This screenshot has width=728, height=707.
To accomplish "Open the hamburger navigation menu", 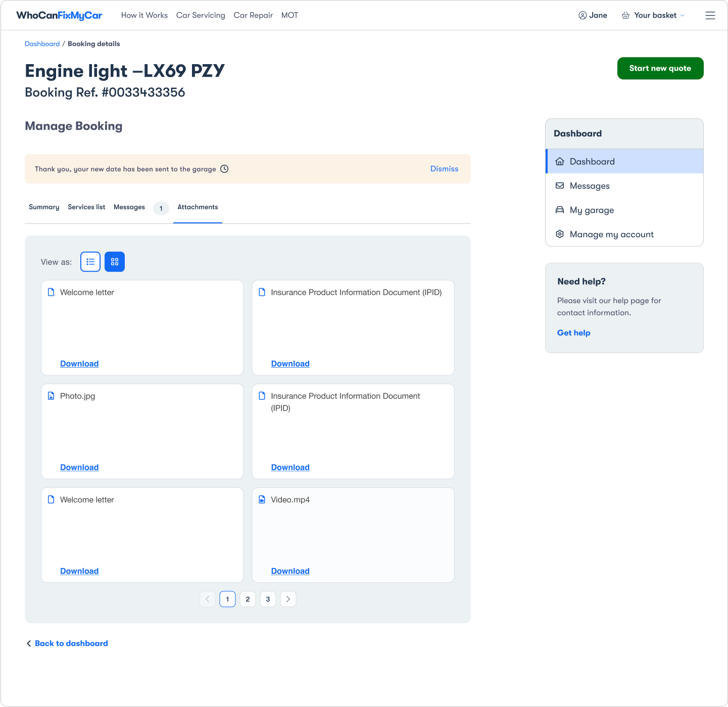I will point(710,15).
